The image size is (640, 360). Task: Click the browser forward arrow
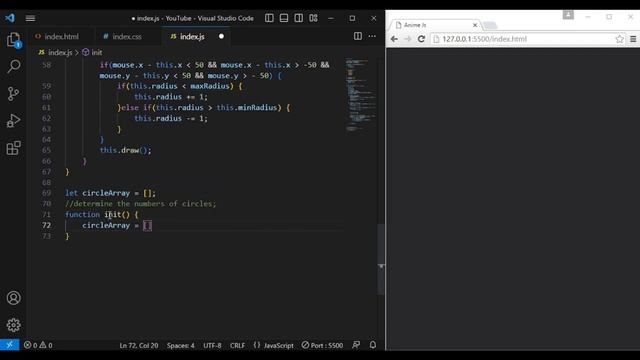tap(407, 39)
